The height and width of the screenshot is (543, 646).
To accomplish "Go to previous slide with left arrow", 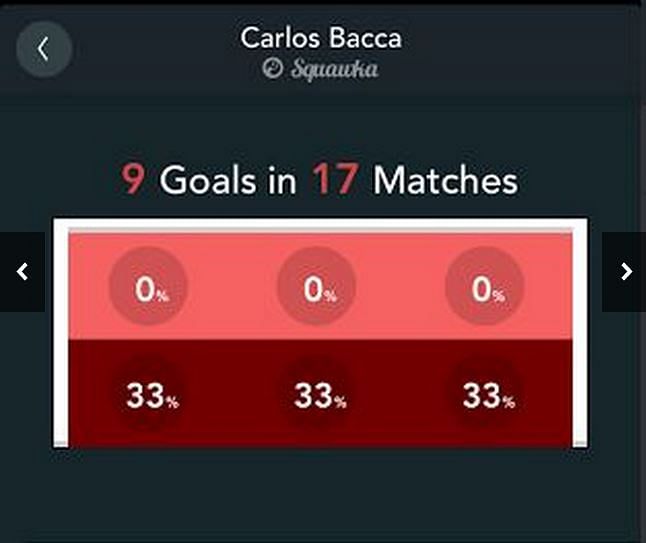I will tap(22, 271).
